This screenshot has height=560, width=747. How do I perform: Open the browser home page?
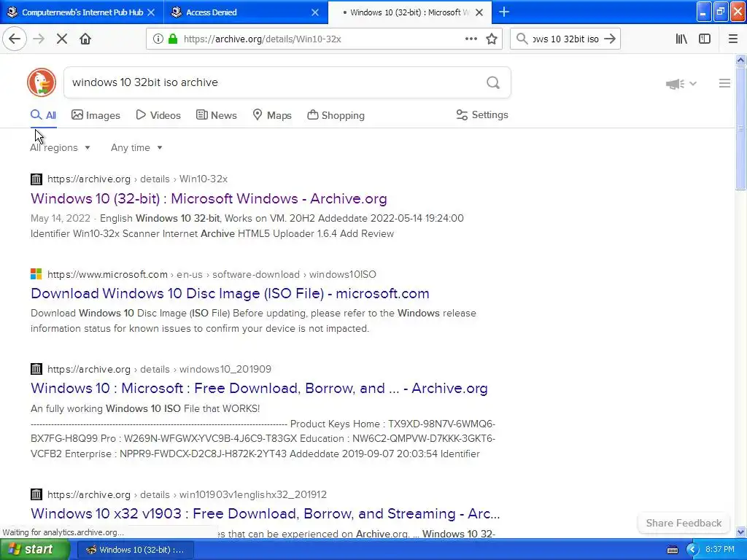pos(85,39)
